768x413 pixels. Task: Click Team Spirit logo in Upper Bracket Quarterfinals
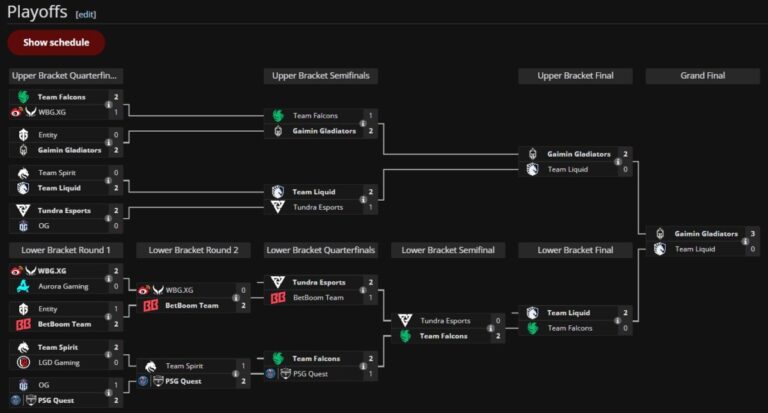tap(23, 173)
